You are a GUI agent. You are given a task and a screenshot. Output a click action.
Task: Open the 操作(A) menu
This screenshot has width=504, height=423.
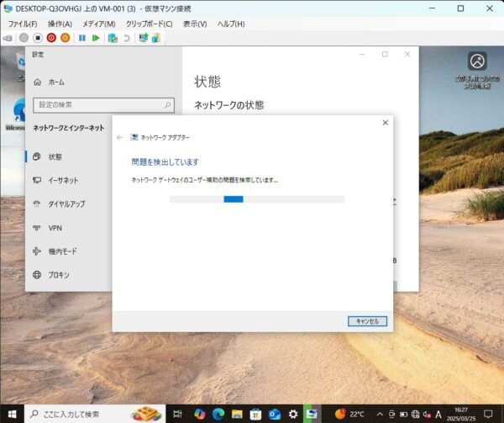click(60, 24)
